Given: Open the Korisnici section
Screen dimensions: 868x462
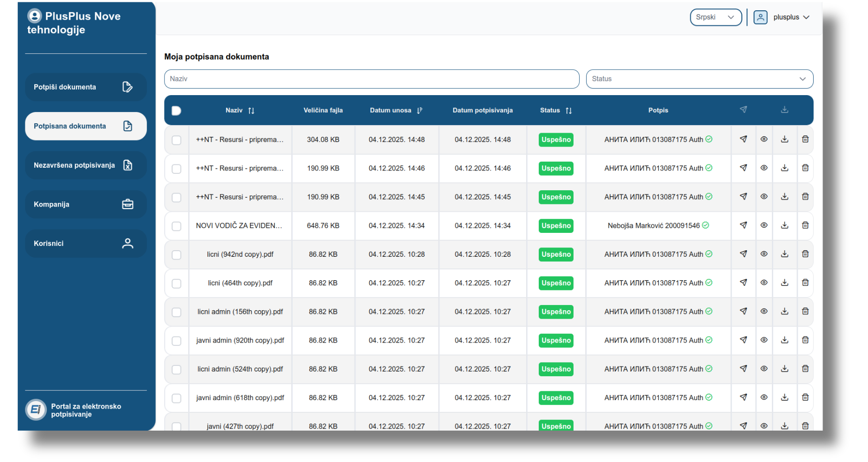Looking at the screenshot, I should click(86, 244).
